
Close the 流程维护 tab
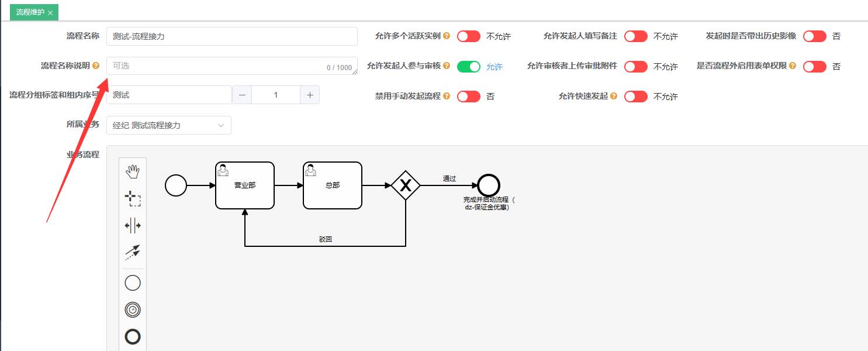50,12
